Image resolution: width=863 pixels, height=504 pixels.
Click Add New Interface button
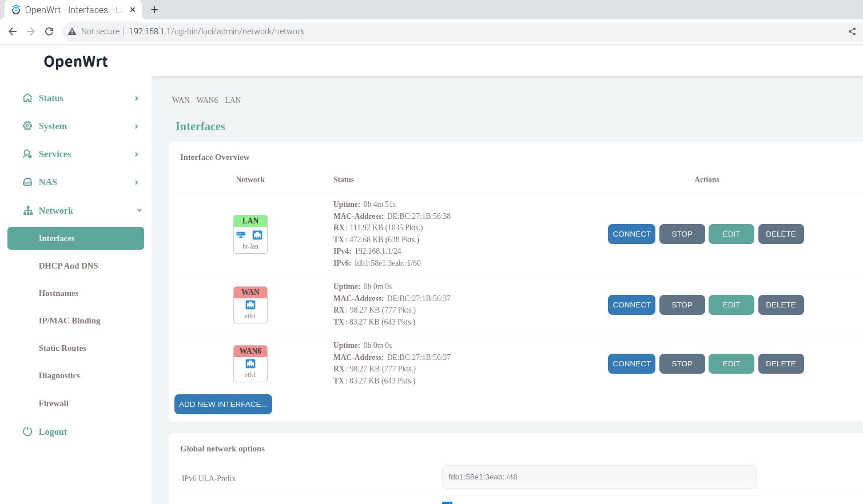click(223, 404)
